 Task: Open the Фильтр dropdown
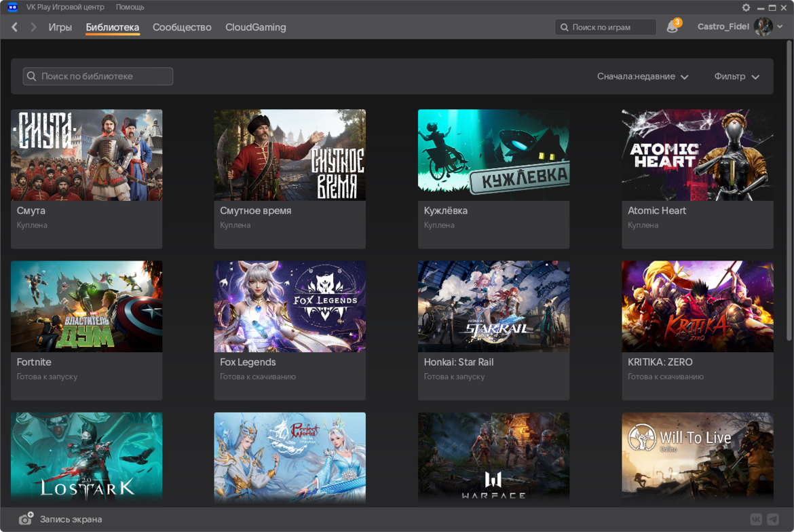pyautogui.click(x=736, y=77)
